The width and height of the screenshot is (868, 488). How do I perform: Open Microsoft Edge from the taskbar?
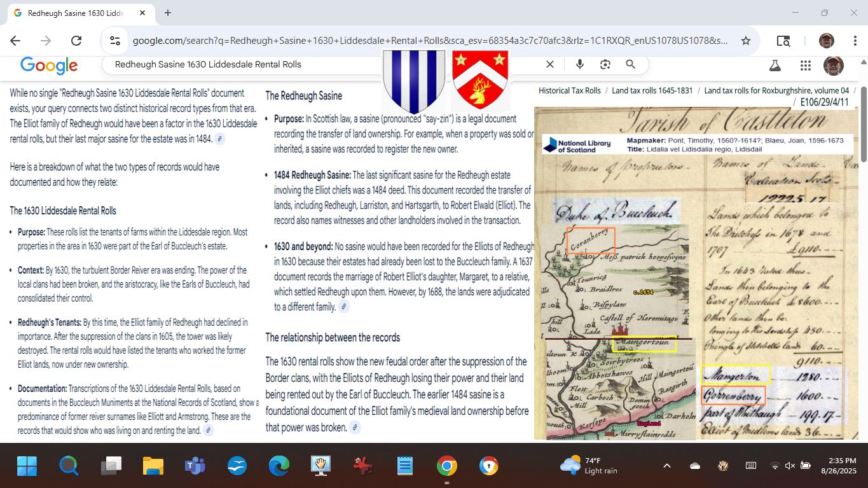click(x=279, y=466)
